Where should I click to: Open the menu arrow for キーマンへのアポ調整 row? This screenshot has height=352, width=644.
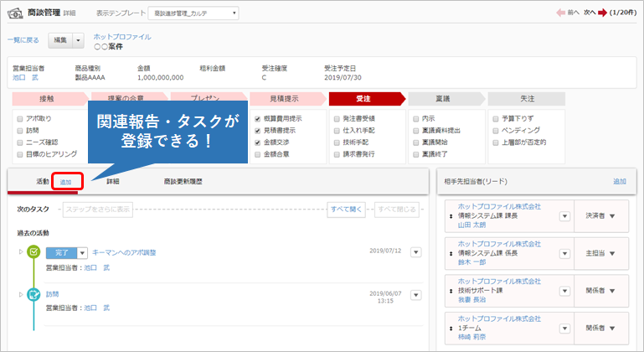(x=416, y=252)
